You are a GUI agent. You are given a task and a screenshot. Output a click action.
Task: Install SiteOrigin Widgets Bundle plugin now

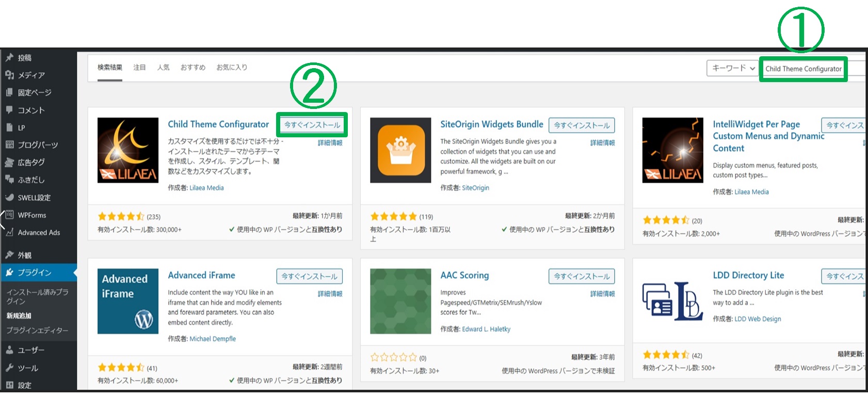pyautogui.click(x=582, y=125)
